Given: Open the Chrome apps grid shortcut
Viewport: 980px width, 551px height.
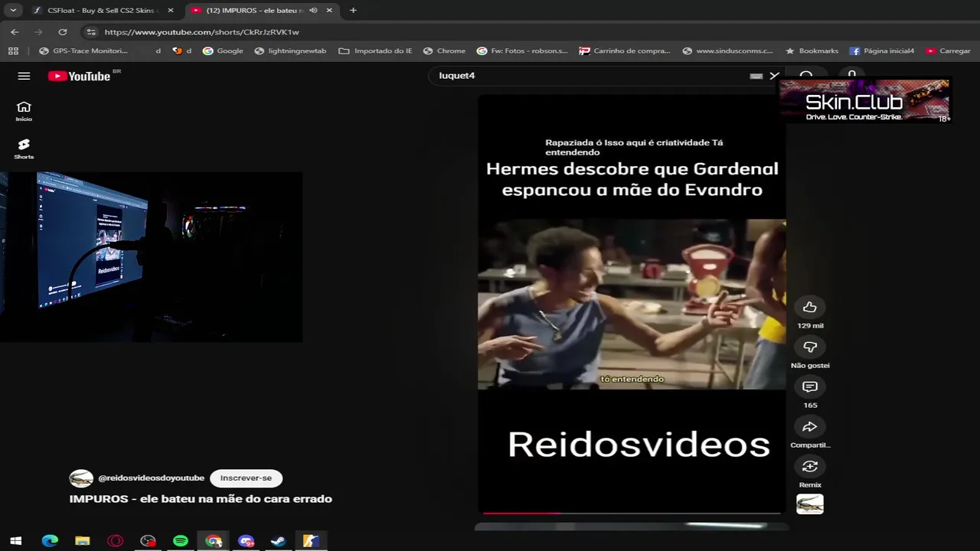Looking at the screenshot, I should pos(13,51).
